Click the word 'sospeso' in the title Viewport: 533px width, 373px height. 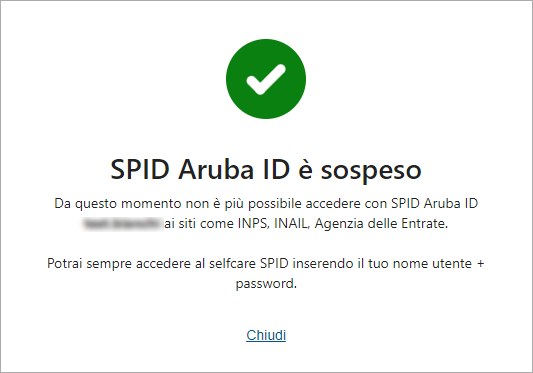click(371, 170)
